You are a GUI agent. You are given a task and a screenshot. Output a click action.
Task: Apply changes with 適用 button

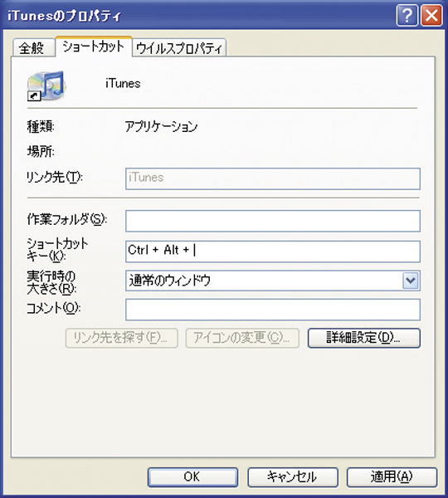(392, 477)
